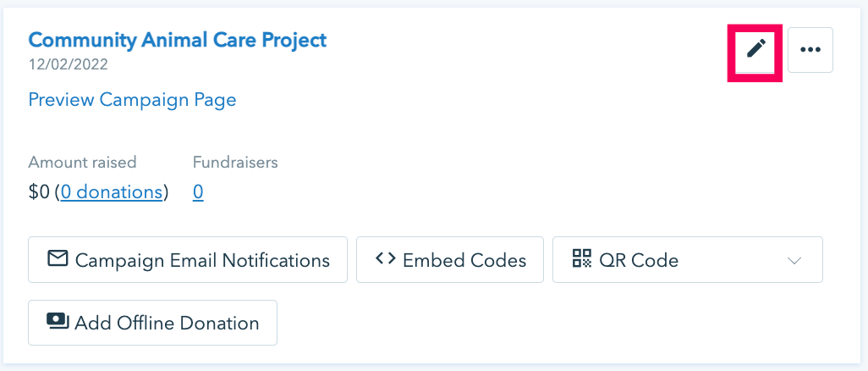
Task: Click the Fundraisers label text
Action: click(235, 163)
